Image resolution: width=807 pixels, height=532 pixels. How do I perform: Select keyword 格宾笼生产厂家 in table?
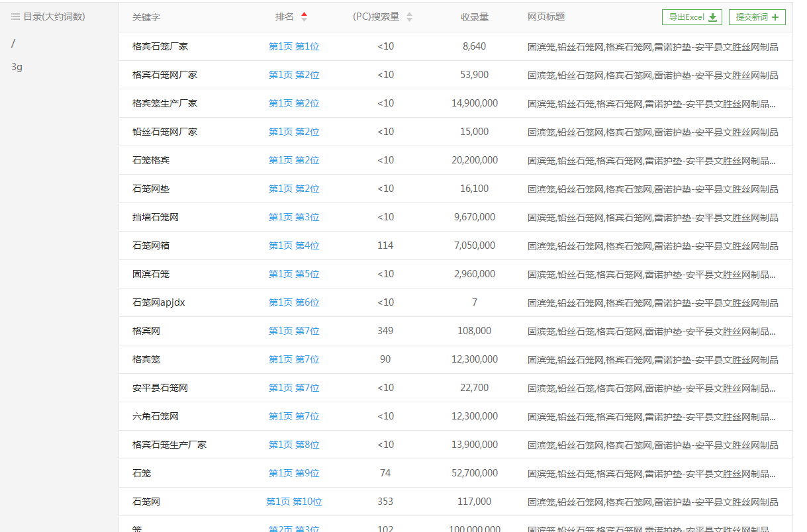click(164, 103)
